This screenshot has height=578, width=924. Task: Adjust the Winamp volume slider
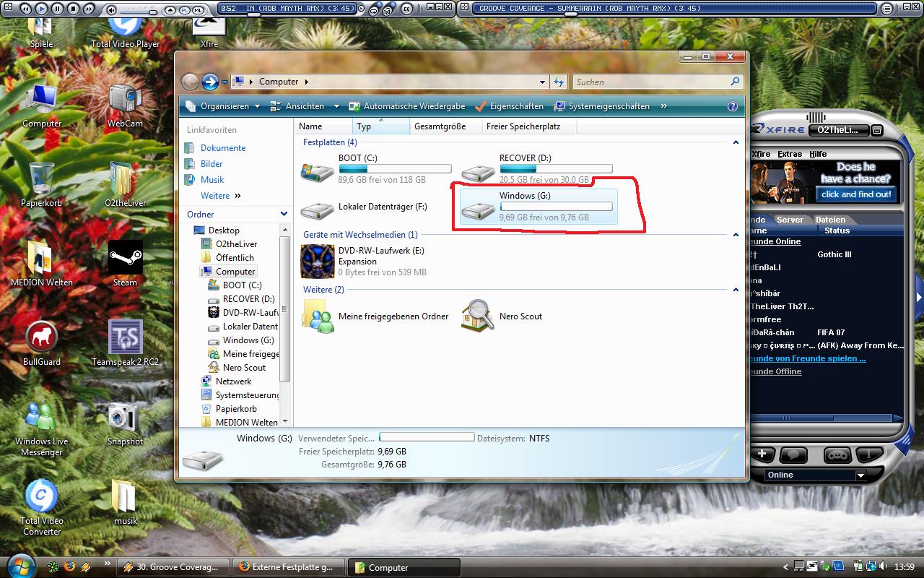click(x=153, y=12)
